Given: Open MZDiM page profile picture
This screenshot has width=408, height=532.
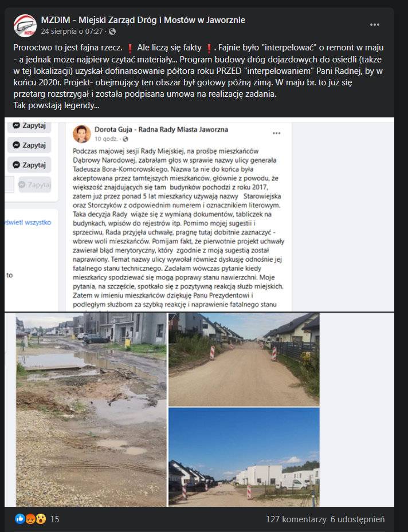Looking at the screenshot, I should coord(25,25).
